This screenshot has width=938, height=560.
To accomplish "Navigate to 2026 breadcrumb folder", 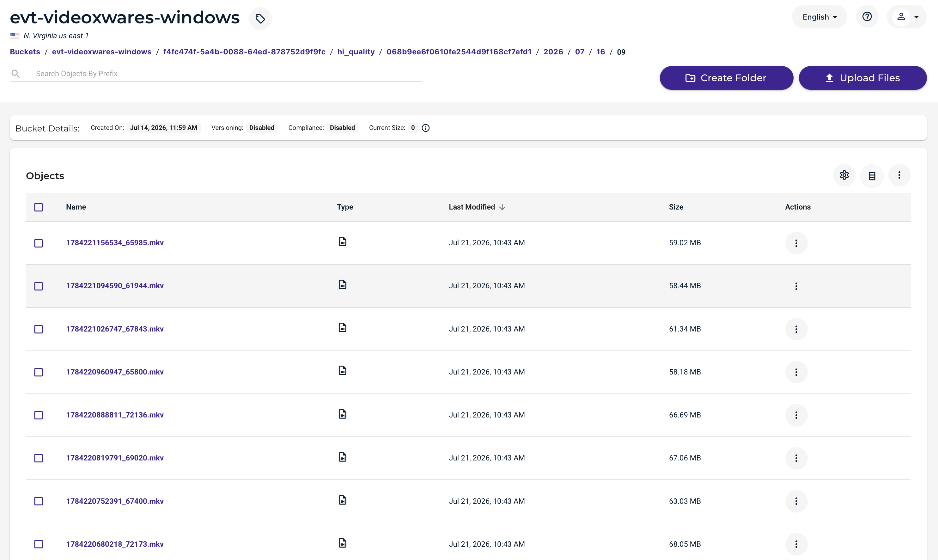I will (x=553, y=52).
